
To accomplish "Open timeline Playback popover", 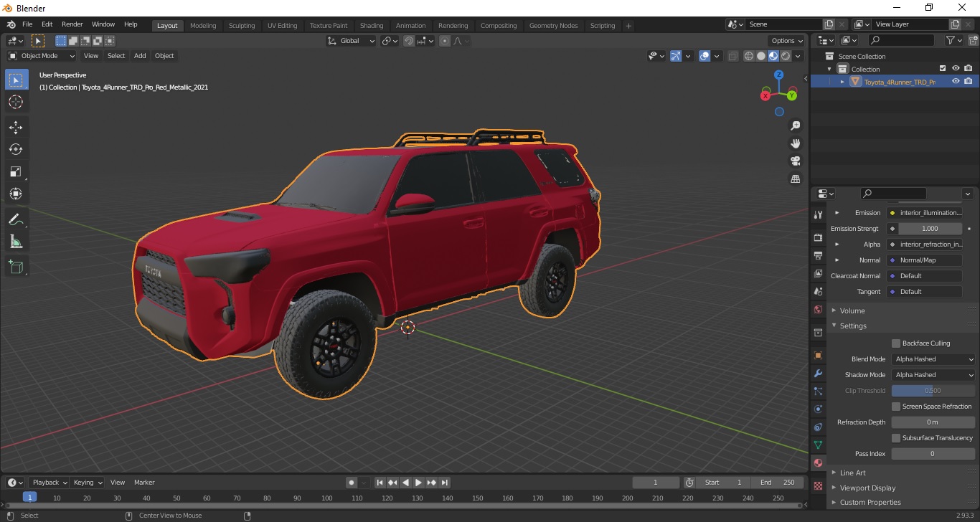I will [50, 483].
